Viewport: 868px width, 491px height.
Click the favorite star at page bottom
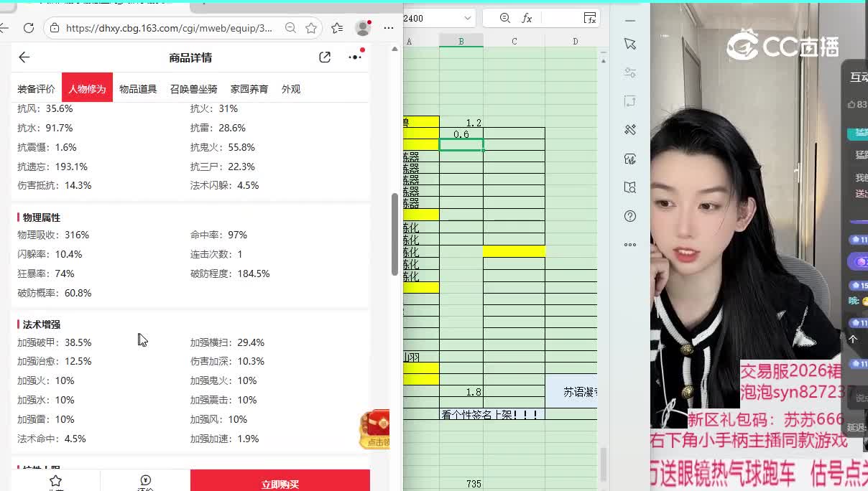coord(55,480)
